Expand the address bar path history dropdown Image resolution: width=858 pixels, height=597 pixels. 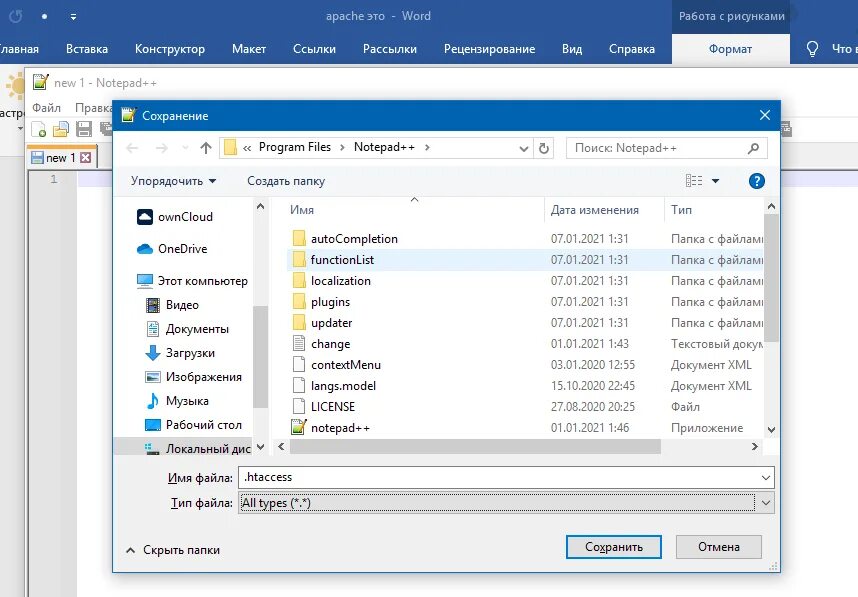tap(524, 148)
